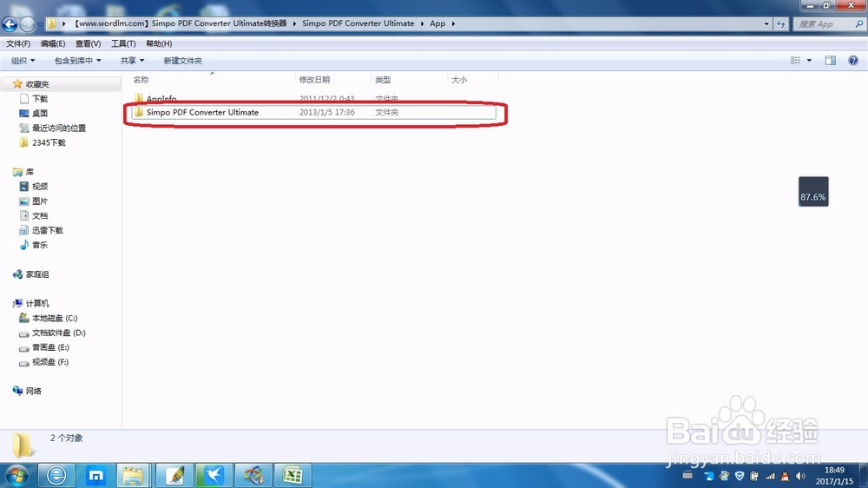Sort by the 类型 column header
Image resolution: width=868 pixels, height=488 pixels.
[x=383, y=80]
